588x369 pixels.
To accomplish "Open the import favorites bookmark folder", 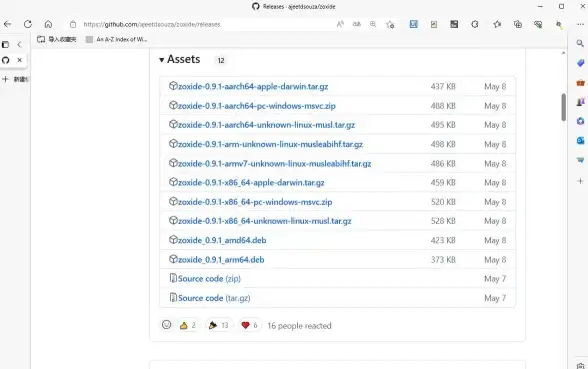I will [57, 39].
